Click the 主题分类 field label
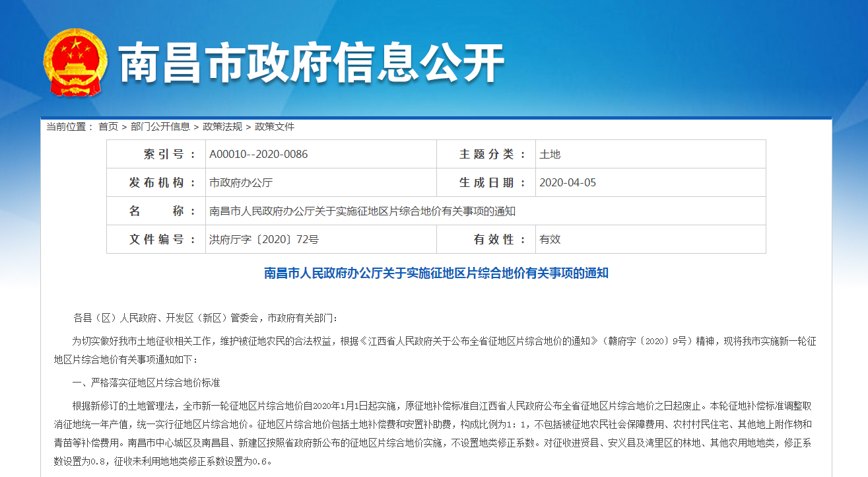 (492, 154)
